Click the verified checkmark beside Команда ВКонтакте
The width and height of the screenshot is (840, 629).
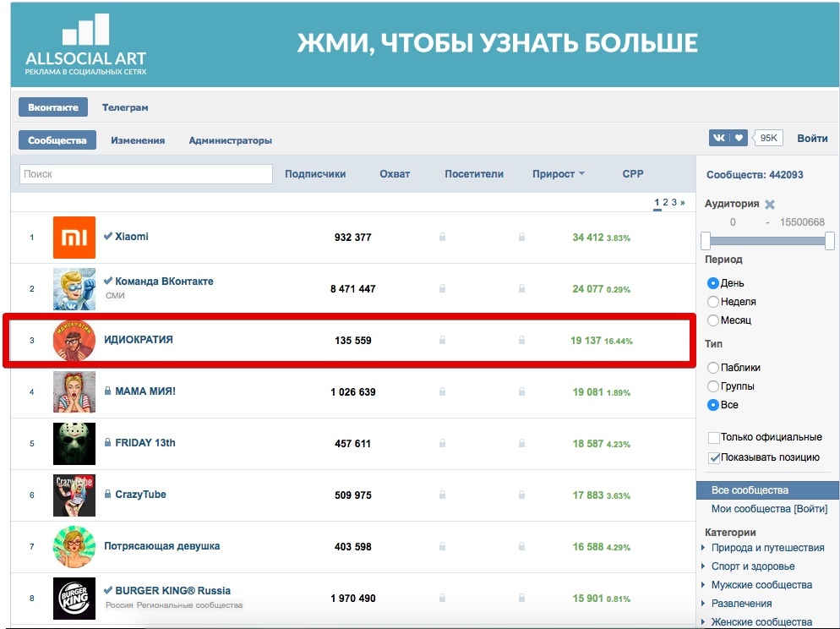107,281
